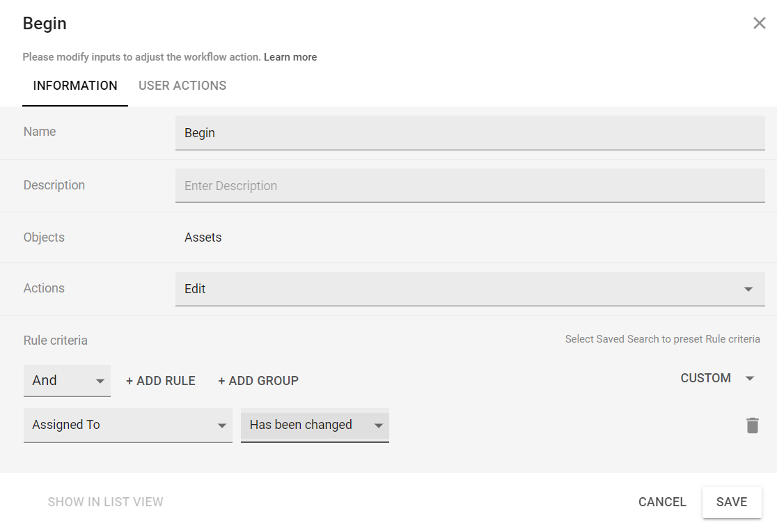Click the + ADD RULE button
The width and height of the screenshot is (777, 532).
click(161, 381)
